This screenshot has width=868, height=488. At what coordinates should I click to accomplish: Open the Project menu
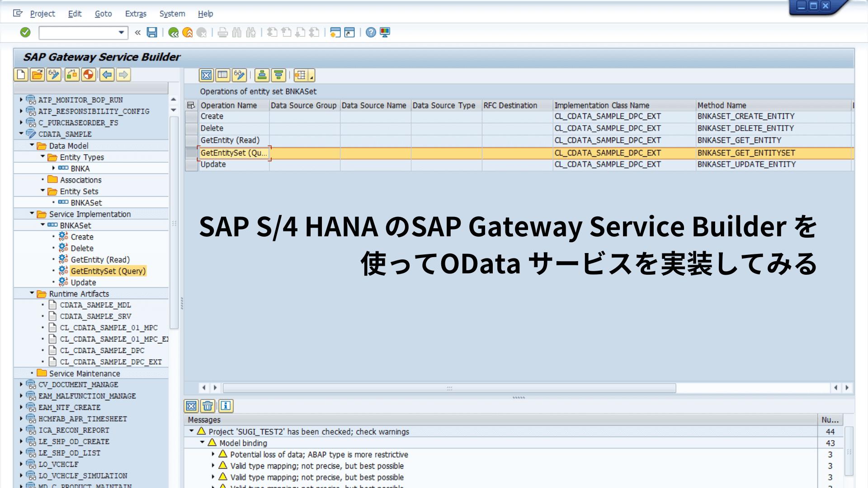point(42,14)
